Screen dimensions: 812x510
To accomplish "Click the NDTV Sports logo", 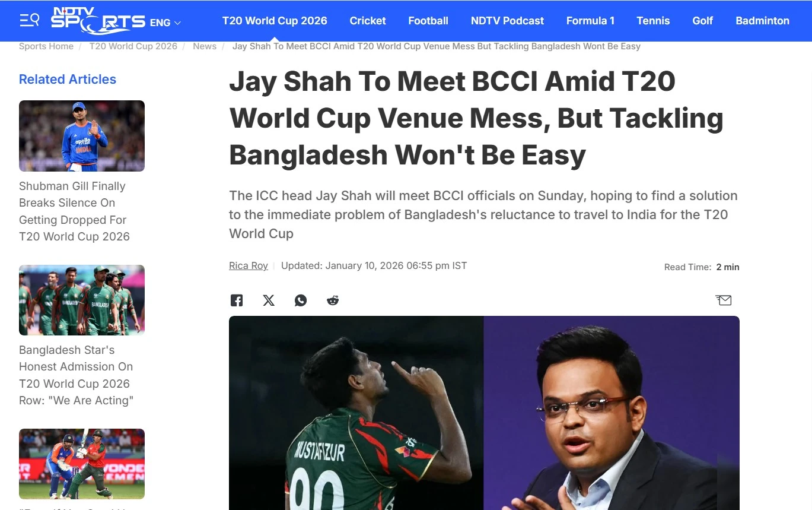I will (98, 18).
